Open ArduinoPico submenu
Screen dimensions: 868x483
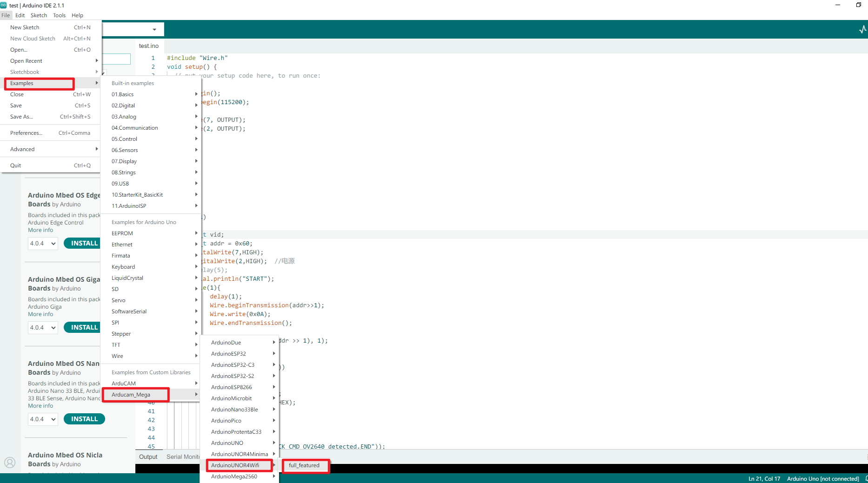point(240,421)
